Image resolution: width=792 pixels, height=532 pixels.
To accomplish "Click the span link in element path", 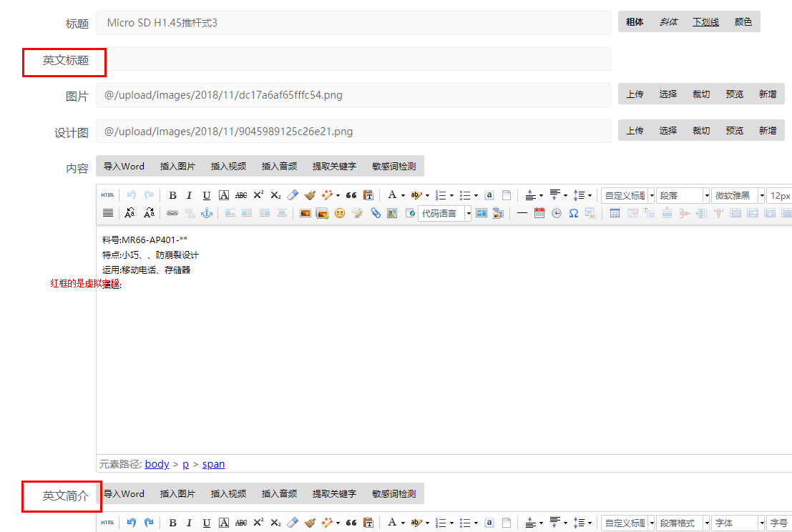I will click(214, 464).
